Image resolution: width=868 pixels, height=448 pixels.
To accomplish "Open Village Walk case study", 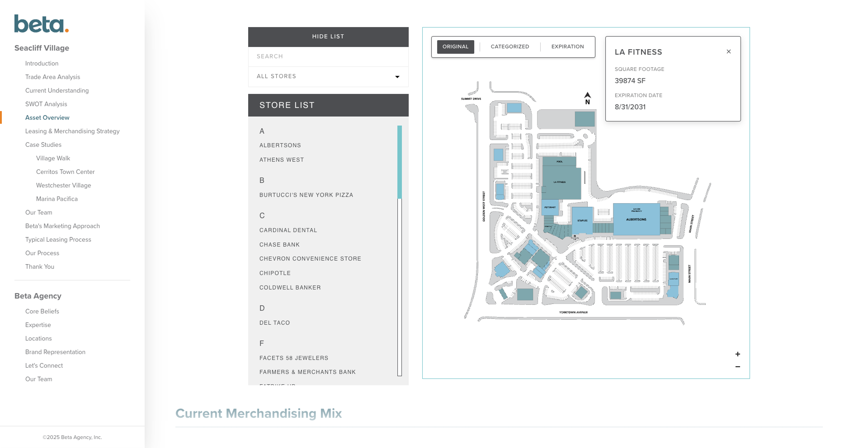I will tap(53, 159).
